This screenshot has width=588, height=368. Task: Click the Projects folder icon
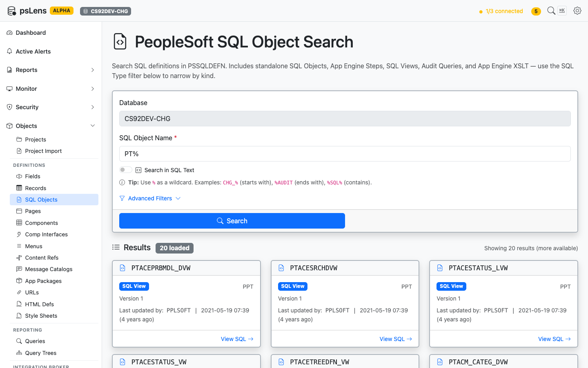tap(19, 139)
